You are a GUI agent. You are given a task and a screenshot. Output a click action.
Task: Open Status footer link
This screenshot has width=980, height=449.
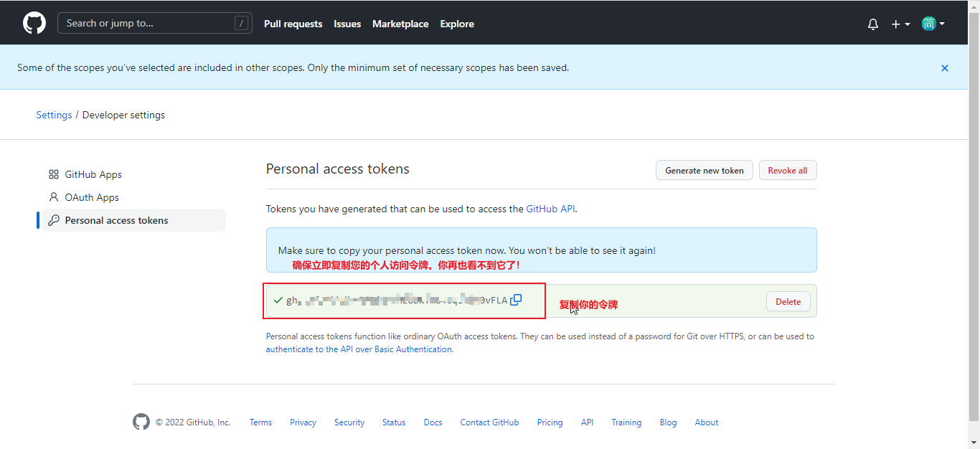click(394, 422)
